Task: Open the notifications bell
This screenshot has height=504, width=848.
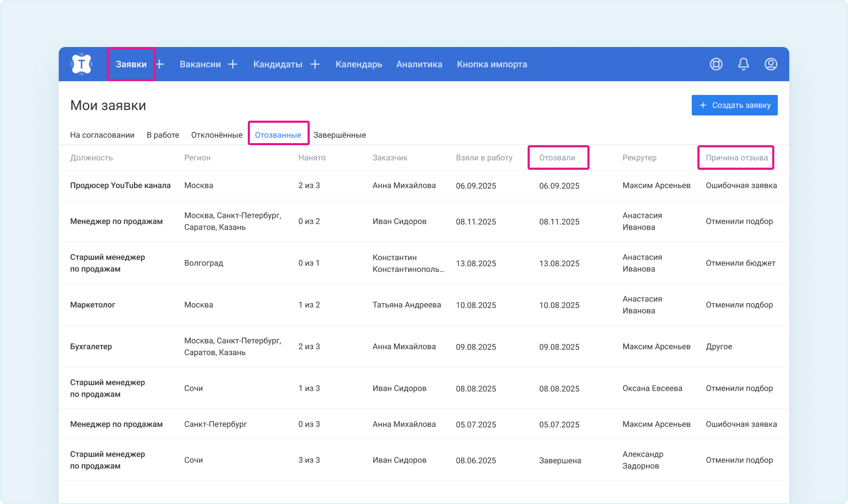Action: (743, 64)
